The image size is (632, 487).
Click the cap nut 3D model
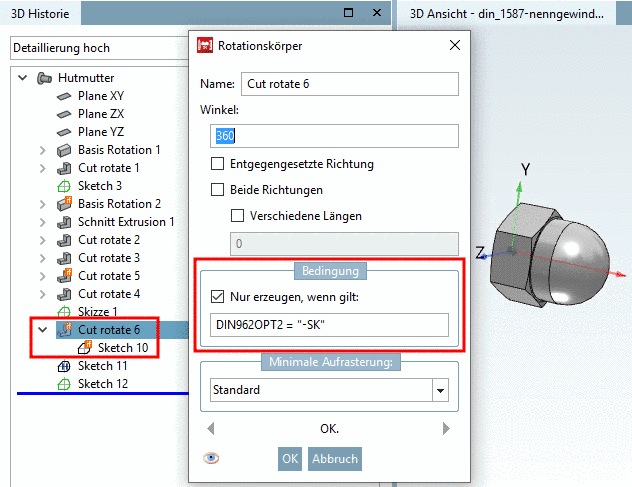pyautogui.click(x=551, y=255)
